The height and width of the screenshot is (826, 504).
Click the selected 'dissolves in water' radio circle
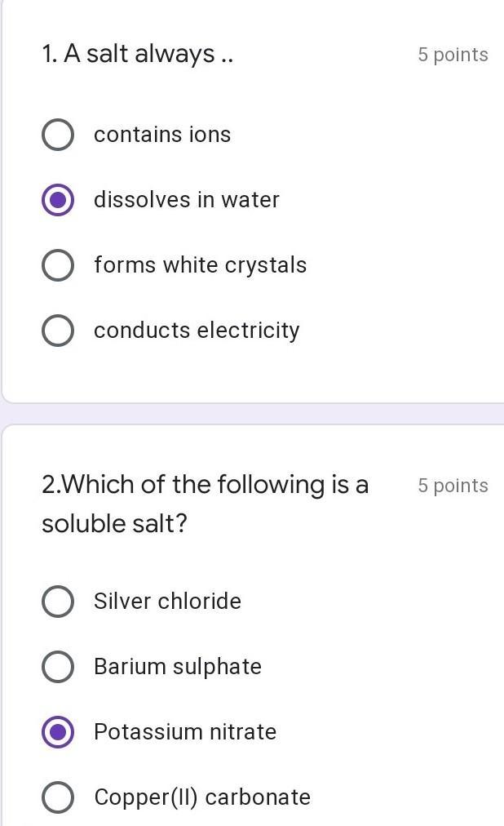click(57, 200)
